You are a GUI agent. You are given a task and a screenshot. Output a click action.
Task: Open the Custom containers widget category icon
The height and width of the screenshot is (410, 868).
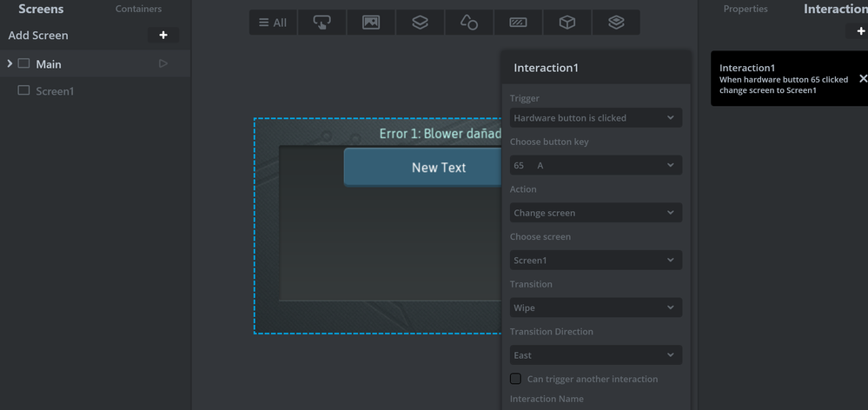[616, 23]
